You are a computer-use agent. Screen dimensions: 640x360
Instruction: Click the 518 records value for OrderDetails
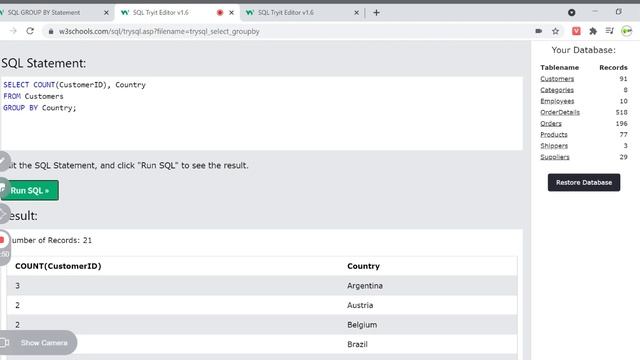click(621, 112)
